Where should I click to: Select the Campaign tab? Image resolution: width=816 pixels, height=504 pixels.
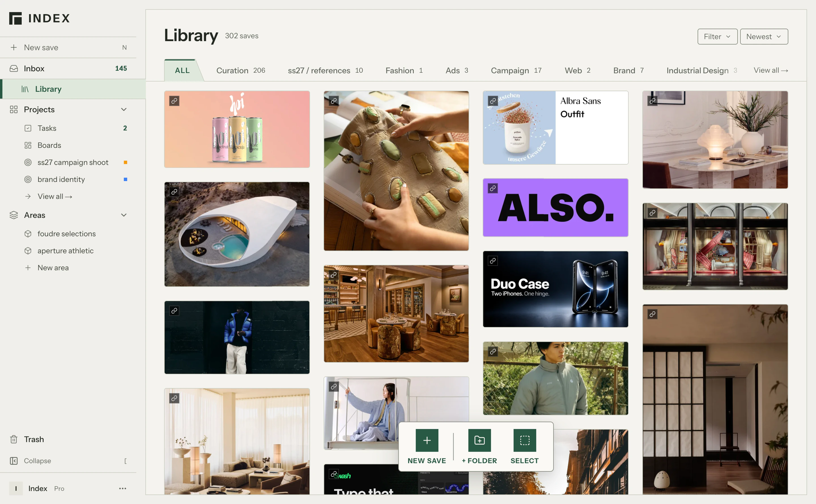pyautogui.click(x=516, y=70)
